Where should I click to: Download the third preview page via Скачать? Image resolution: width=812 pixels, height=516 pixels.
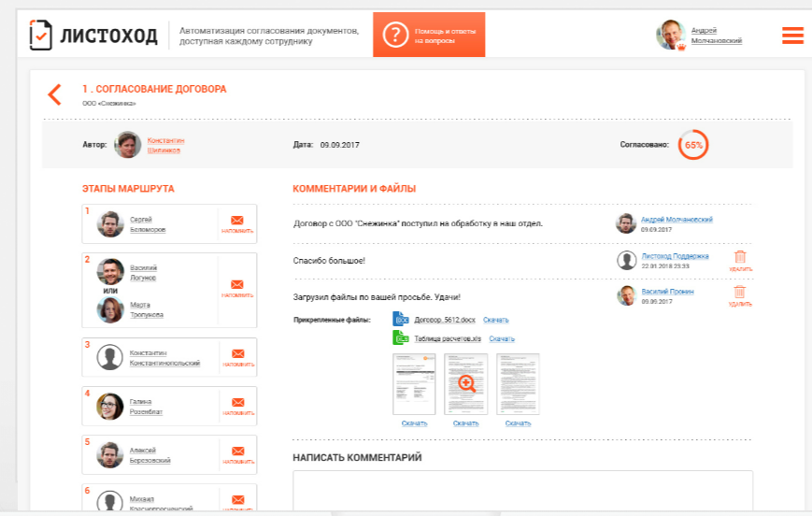[x=518, y=423]
